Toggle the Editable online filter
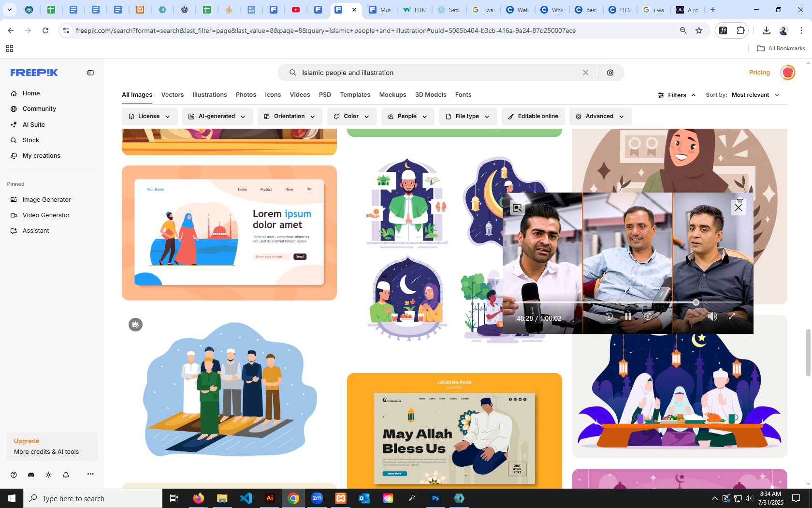 533,117
